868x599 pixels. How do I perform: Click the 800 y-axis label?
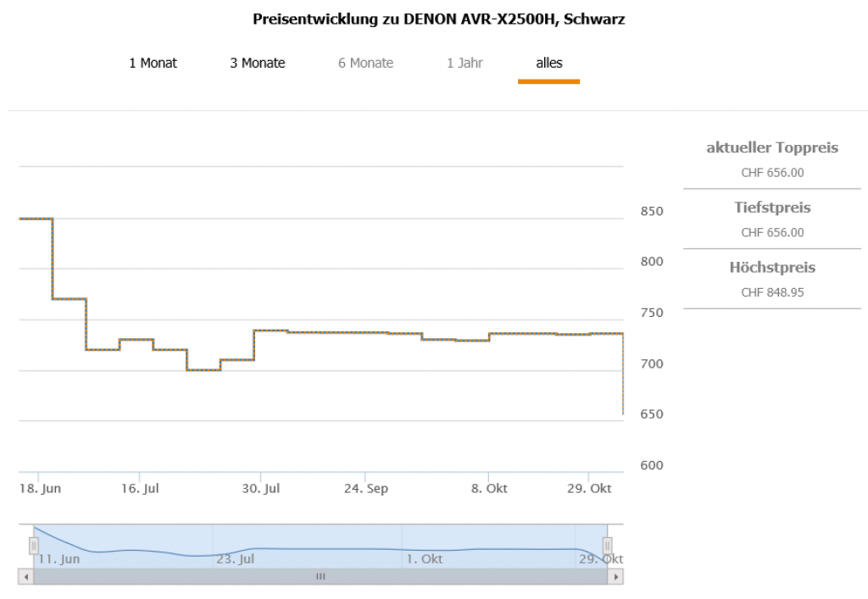pos(652,262)
